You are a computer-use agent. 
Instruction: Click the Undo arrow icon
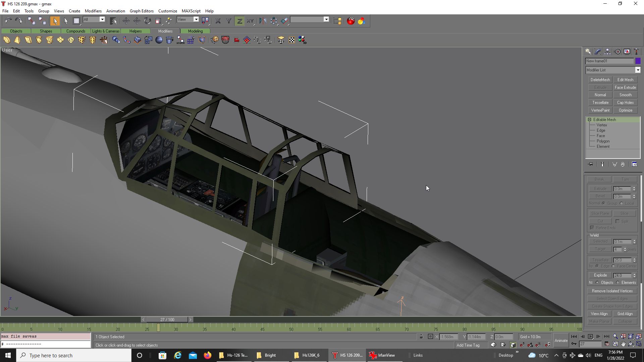click(x=8, y=21)
